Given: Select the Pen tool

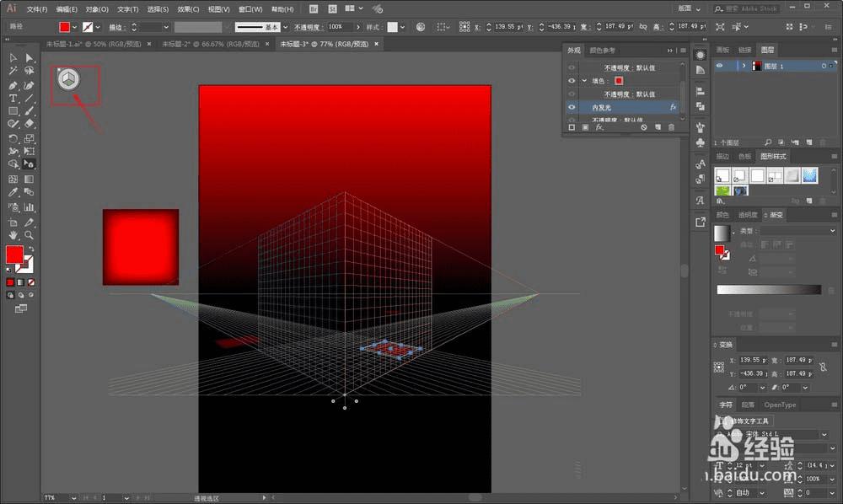Looking at the screenshot, I should coord(13,85).
